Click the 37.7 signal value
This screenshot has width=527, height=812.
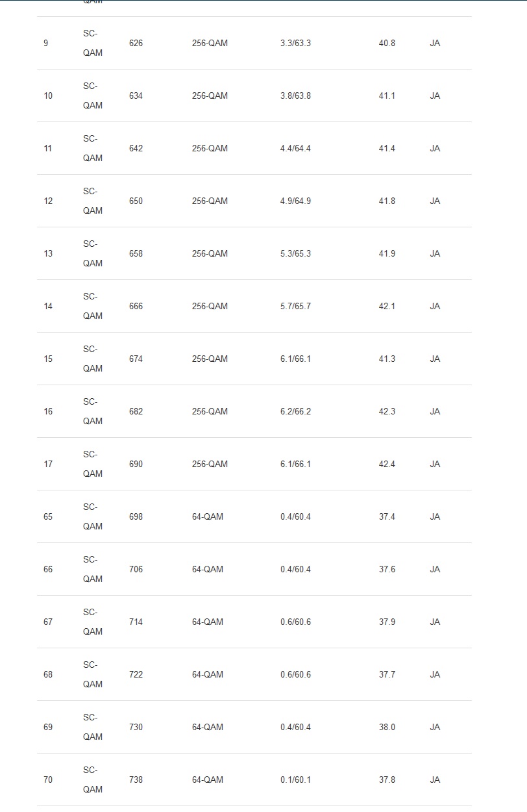pyautogui.click(x=387, y=675)
